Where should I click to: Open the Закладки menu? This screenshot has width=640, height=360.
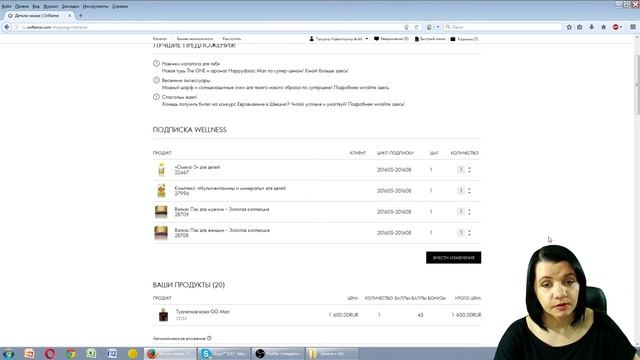point(70,7)
